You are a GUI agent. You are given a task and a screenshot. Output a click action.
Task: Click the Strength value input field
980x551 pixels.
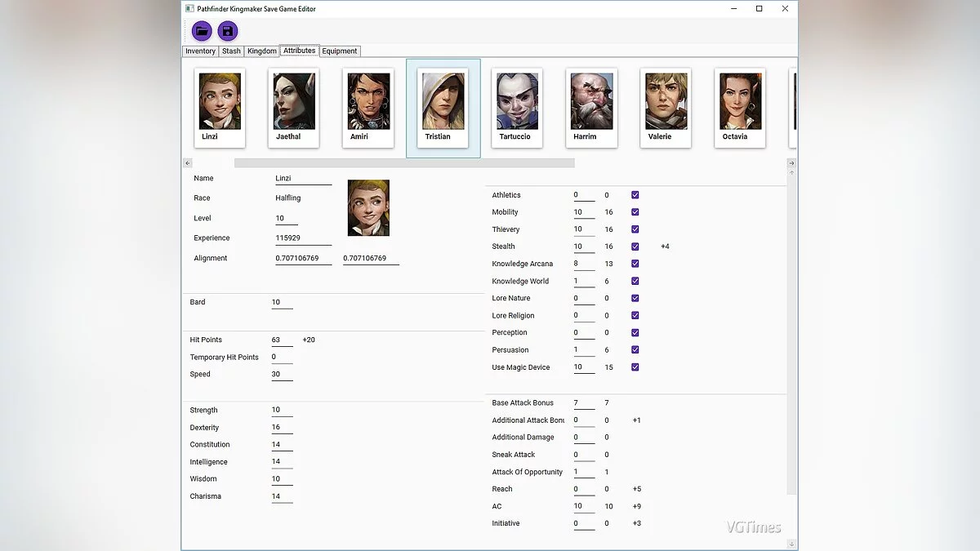(x=282, y=411)
